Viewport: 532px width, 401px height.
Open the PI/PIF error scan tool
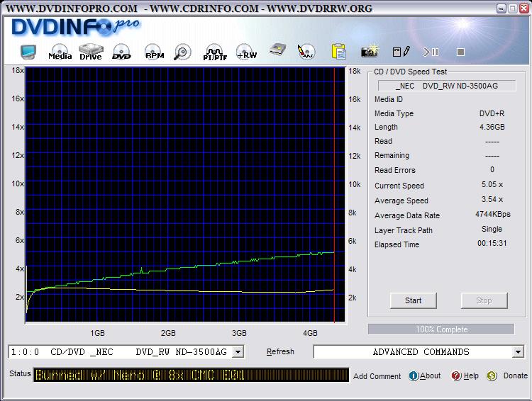[215, 52]
